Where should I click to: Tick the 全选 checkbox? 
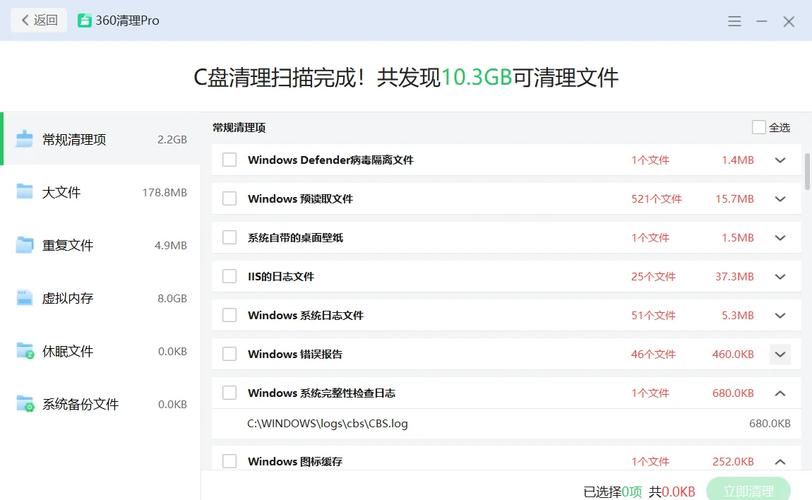pyautogui.click(x=759, y=127)
